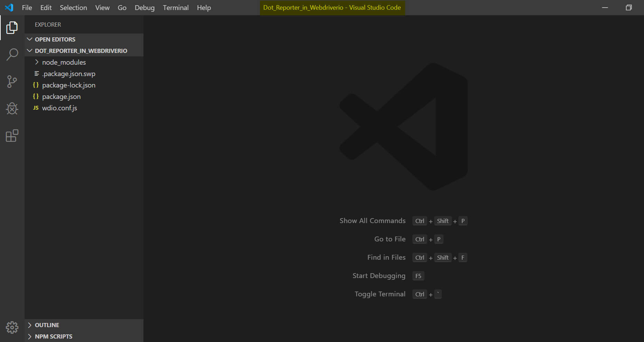Image resolution: width=644 pixels, height=342 pixels.
Task: Click the Find in Files label
Action: [x=386, y=257]
